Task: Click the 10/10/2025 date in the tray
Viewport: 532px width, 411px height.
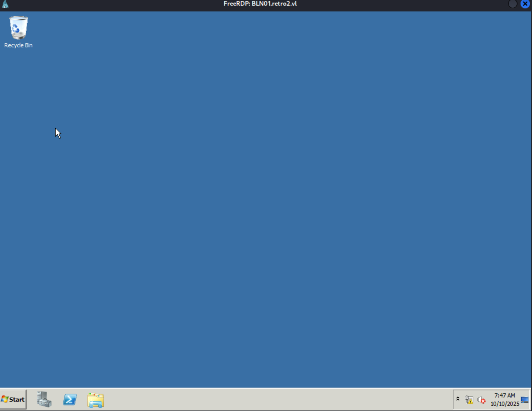Action: click(x=504, y=404)
